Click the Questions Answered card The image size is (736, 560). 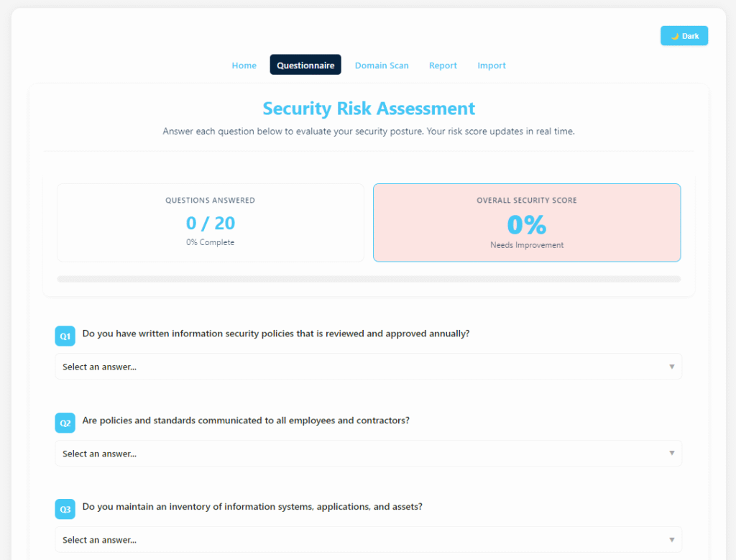click(x=210, y=222)
